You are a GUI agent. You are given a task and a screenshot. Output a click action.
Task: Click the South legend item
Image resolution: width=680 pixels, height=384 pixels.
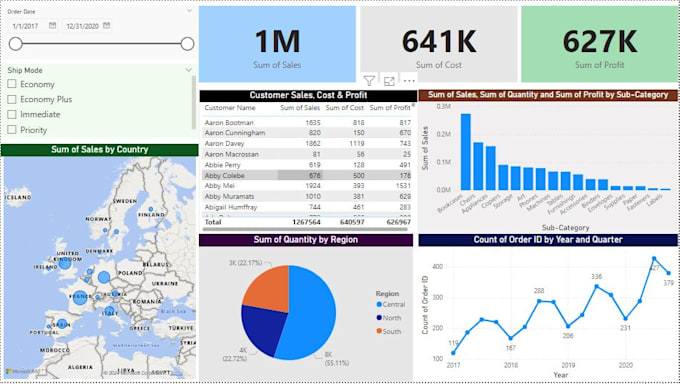pos(389,331)
